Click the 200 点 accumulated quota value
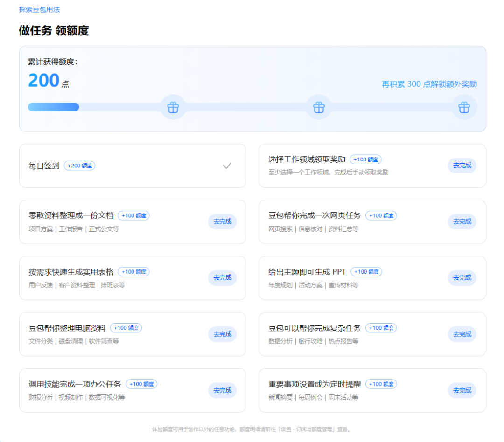This screenshot has height=442, width=504. 49,80
